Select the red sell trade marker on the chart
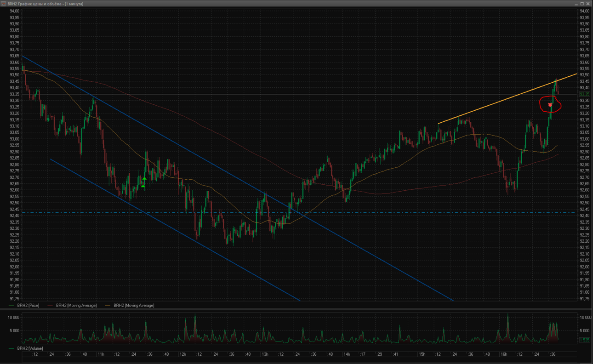This screenshot has height=364, width=593. (550, 105)
